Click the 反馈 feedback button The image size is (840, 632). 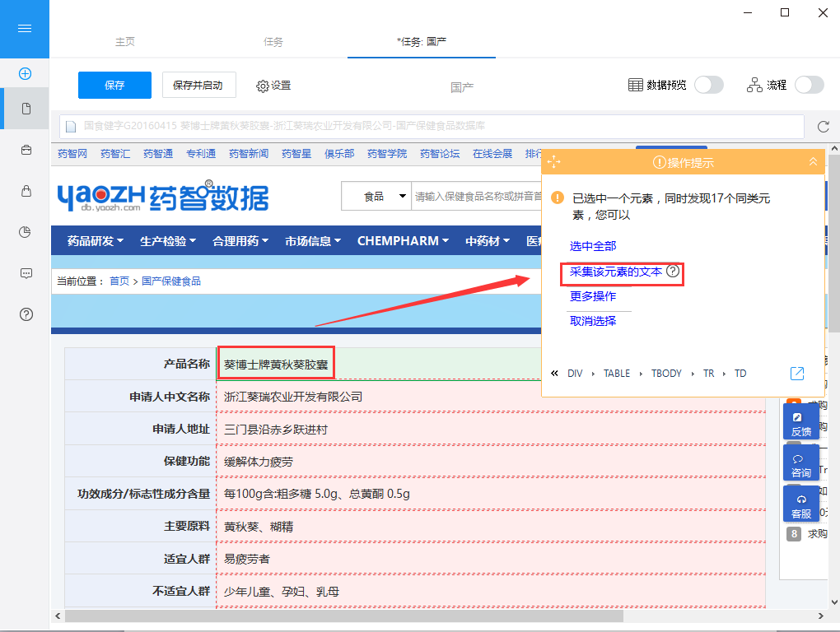tap(801, 422)
